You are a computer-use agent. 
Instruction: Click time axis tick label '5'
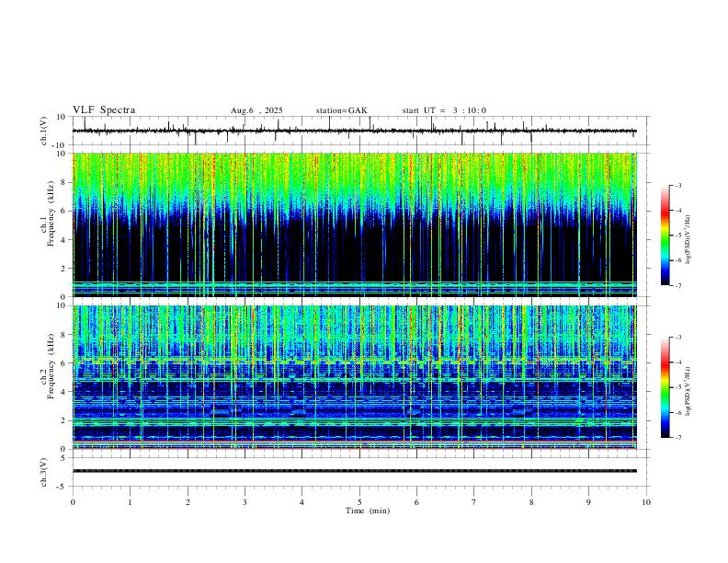point(359,502)
